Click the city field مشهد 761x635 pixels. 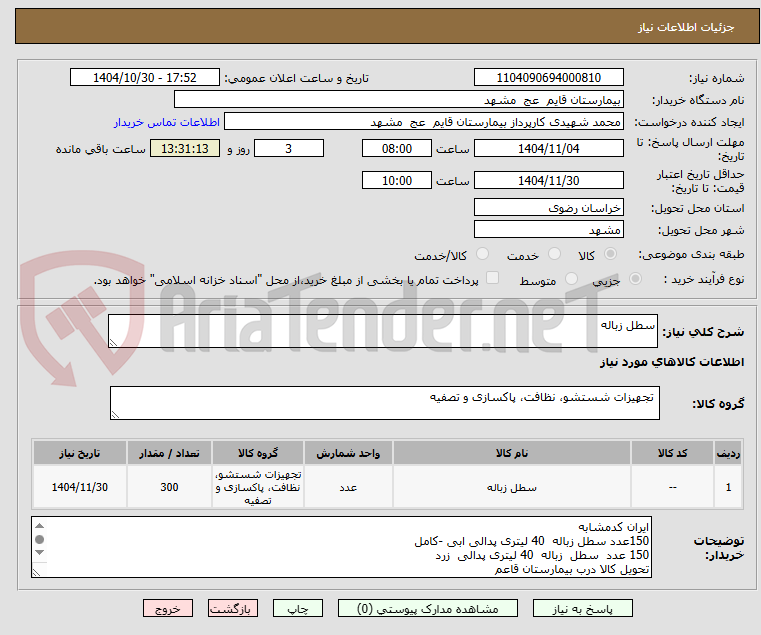pos(548,229)
